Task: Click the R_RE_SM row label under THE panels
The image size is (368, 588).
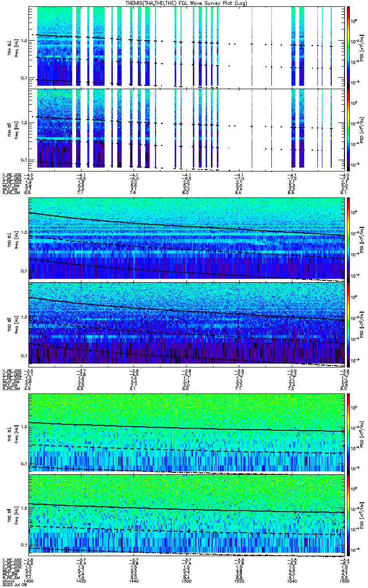Action: (x=10, y=578)
